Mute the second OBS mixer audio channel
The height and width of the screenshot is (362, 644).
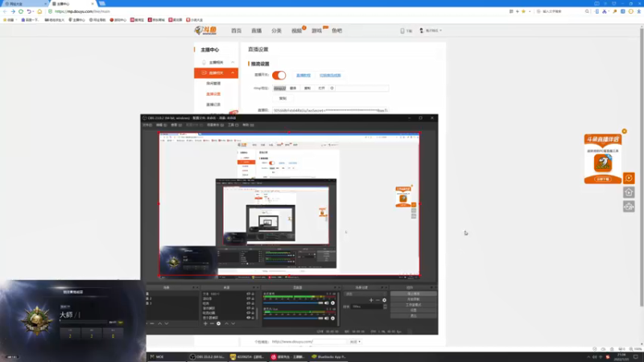(x=327, y=318)
